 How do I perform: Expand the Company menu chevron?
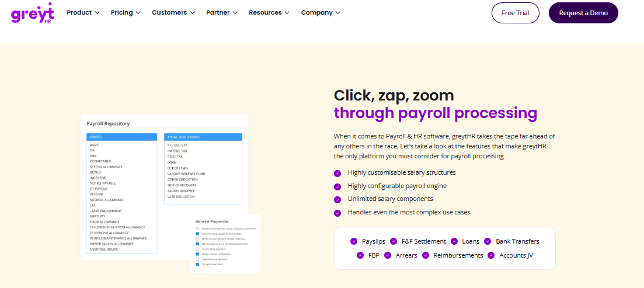click(337, 13)
